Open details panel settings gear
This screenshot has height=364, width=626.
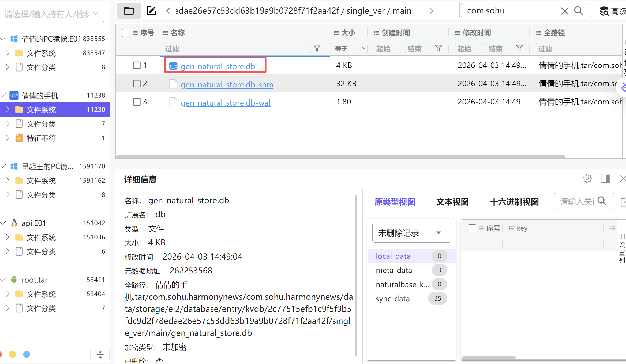coord(587,178)
